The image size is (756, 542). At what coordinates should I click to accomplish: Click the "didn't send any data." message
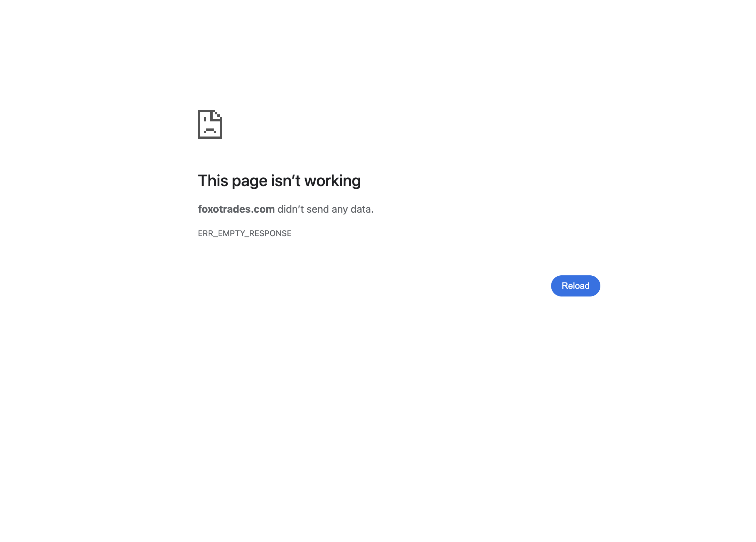click(x=325, y=209)
